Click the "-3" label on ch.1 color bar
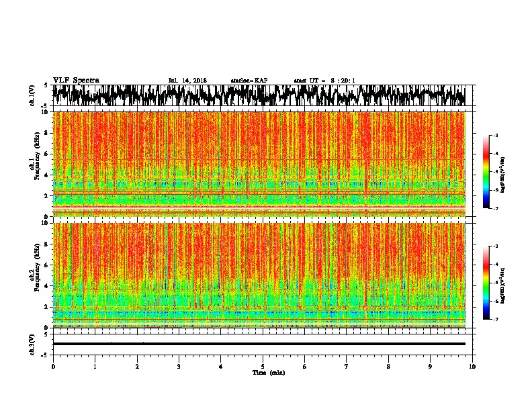532x411 pixels. point(495,135)
